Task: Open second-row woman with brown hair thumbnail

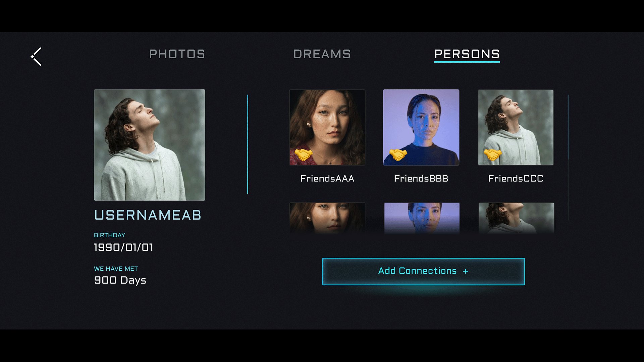Action: pyautogui.click(x=327, y=218)
